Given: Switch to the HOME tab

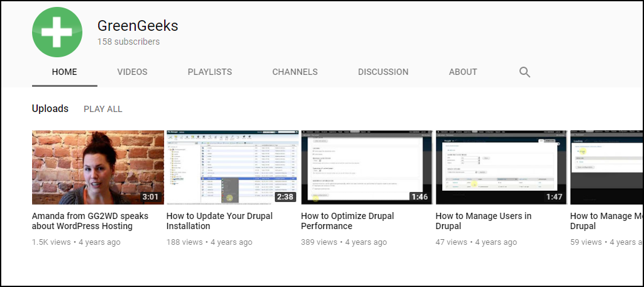Looking at the screenshot, I should coord(65,72).
